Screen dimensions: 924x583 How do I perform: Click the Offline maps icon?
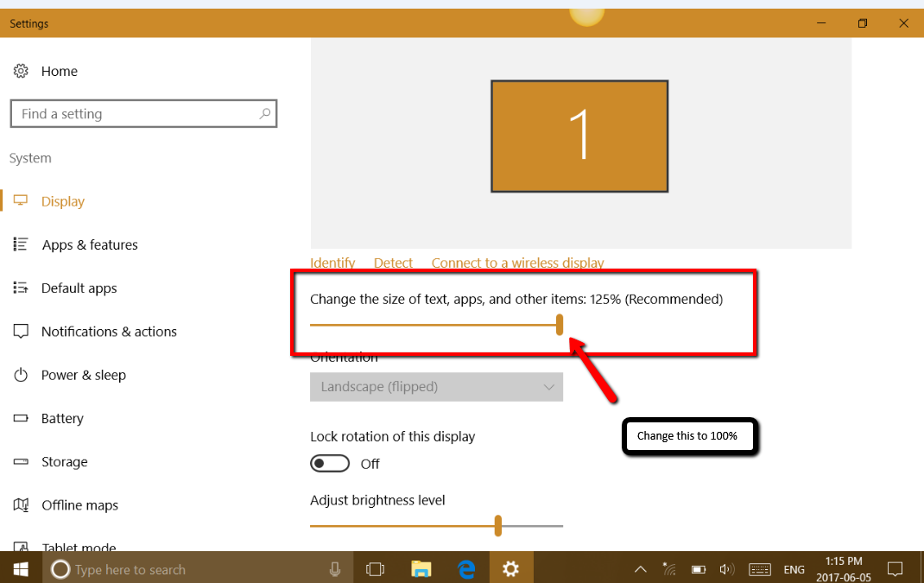coord(22,505)
